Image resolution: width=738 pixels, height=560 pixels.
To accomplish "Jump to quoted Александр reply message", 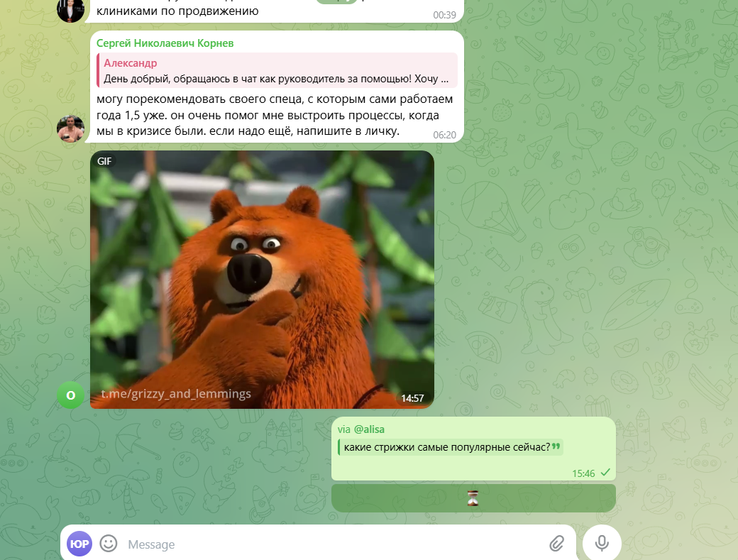I will pos(277,70).
